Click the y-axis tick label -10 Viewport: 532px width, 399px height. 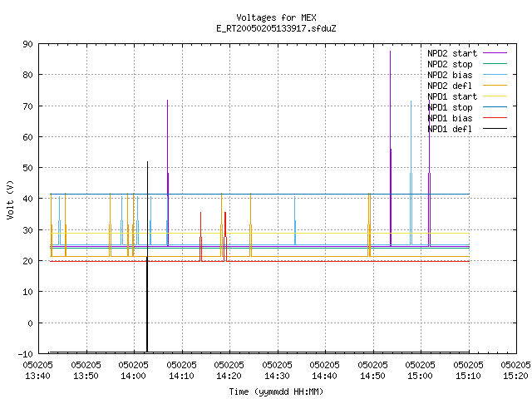(x=26, y=354)
